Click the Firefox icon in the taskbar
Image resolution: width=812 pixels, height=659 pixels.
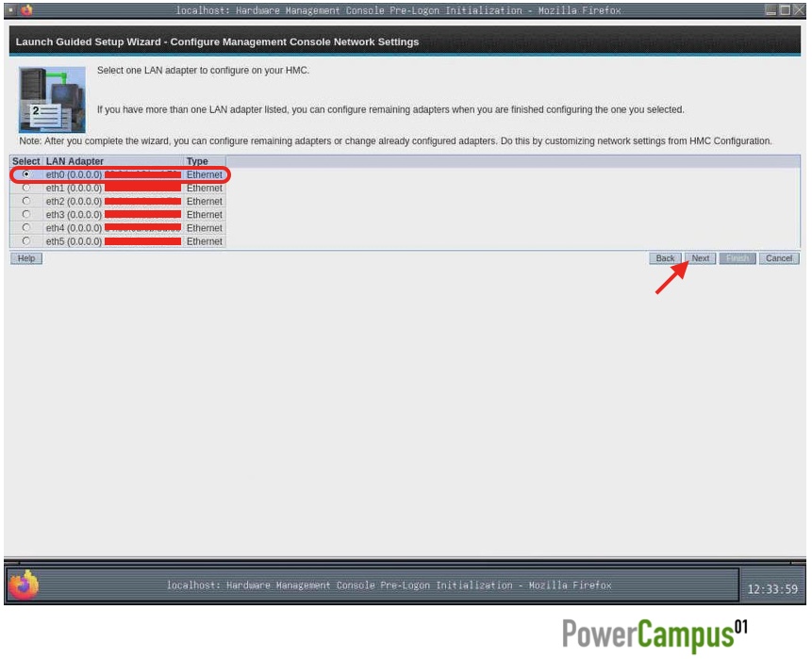(24, 585)
